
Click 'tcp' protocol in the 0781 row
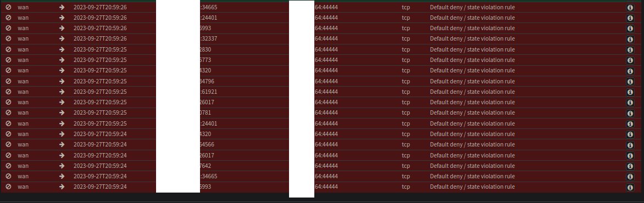[406, 113]
